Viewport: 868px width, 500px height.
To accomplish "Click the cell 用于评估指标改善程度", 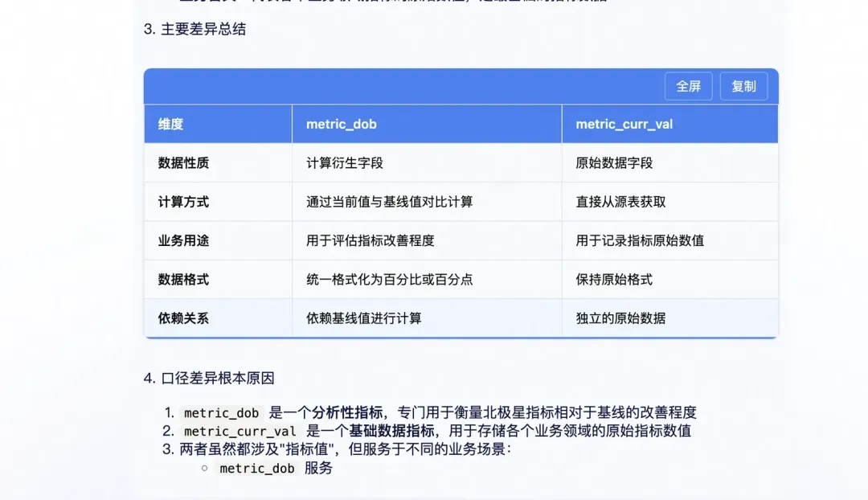I will 370,240.
